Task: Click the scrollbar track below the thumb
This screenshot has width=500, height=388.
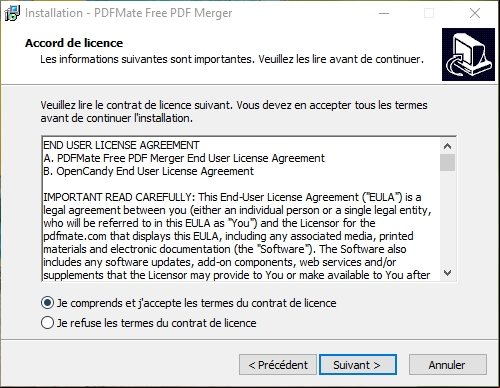Action: pos(447,218)
